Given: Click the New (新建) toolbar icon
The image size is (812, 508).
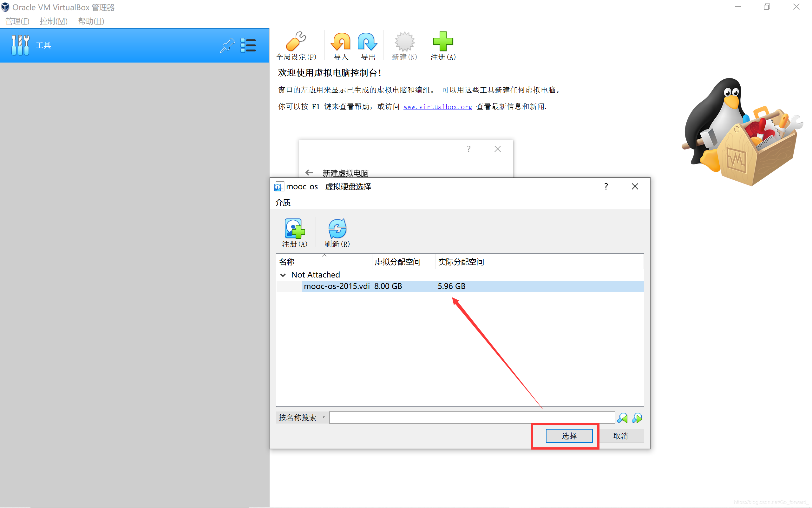Looking at the screenshot, I should pyautogui.click(x=404, y=46).
